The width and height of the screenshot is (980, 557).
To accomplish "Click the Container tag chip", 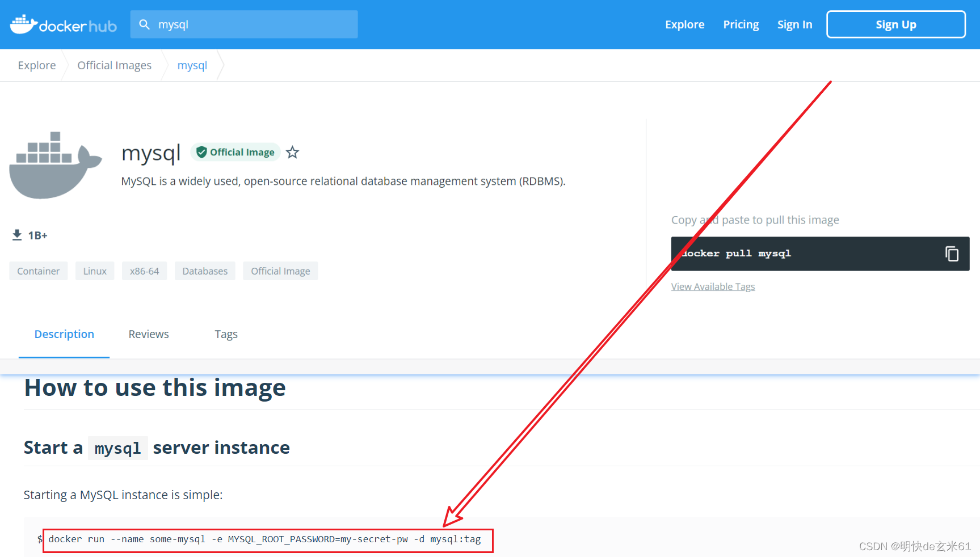I will [x=39, y=271].
